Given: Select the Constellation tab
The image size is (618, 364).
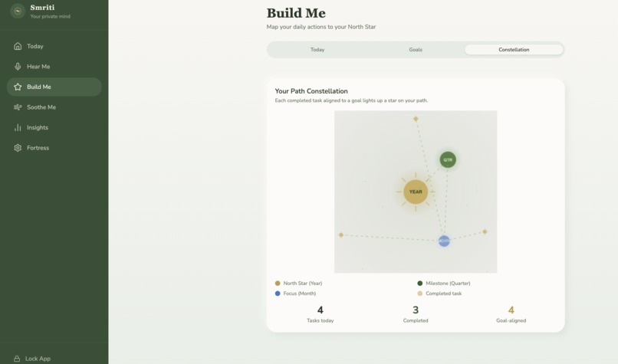Looking at the screenshot, I should 514,50.
